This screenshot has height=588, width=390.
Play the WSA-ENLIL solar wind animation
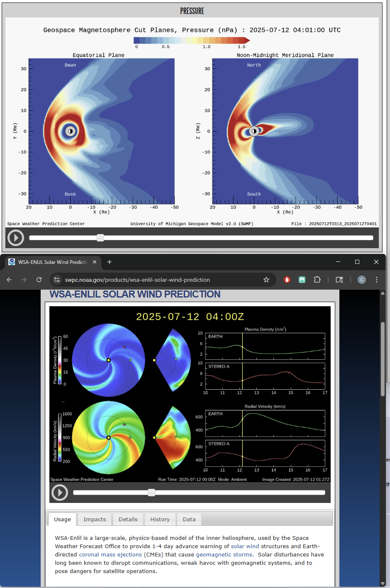click(x=60, y=493)
